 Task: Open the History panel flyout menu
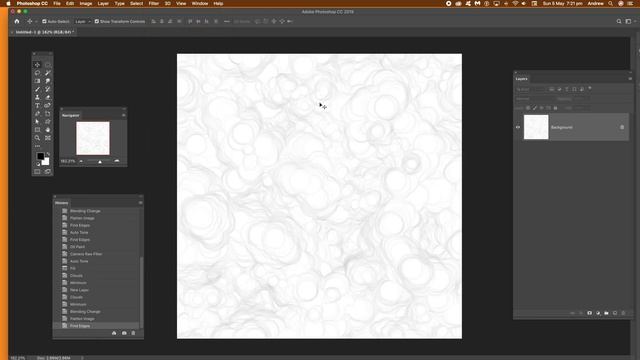(140, 202)
